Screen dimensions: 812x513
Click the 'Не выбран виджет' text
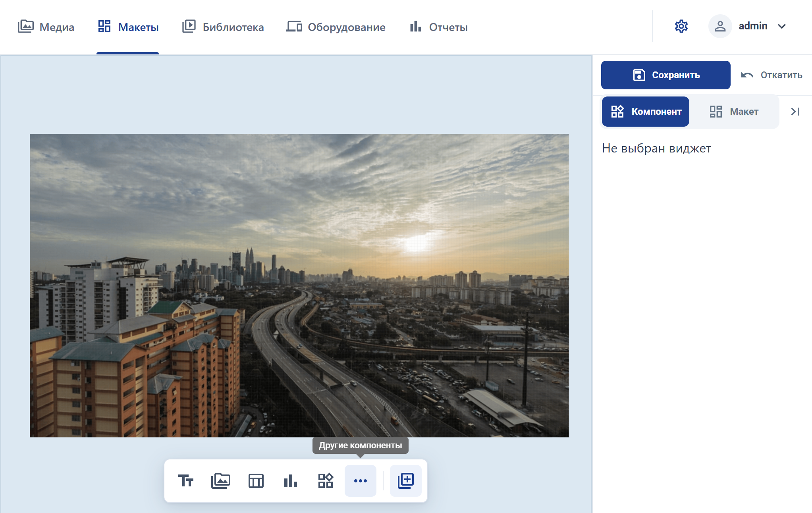tap(656, 148)
